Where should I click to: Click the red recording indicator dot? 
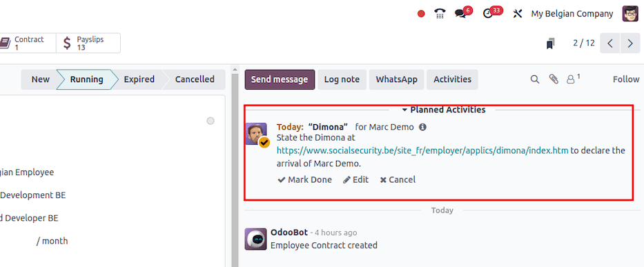pyautogui.click(x=421, y=14)
